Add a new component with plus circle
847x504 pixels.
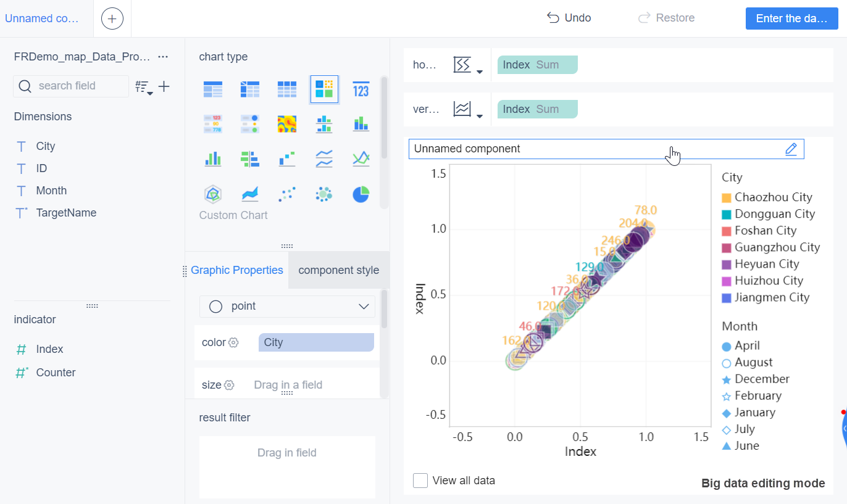112,19
